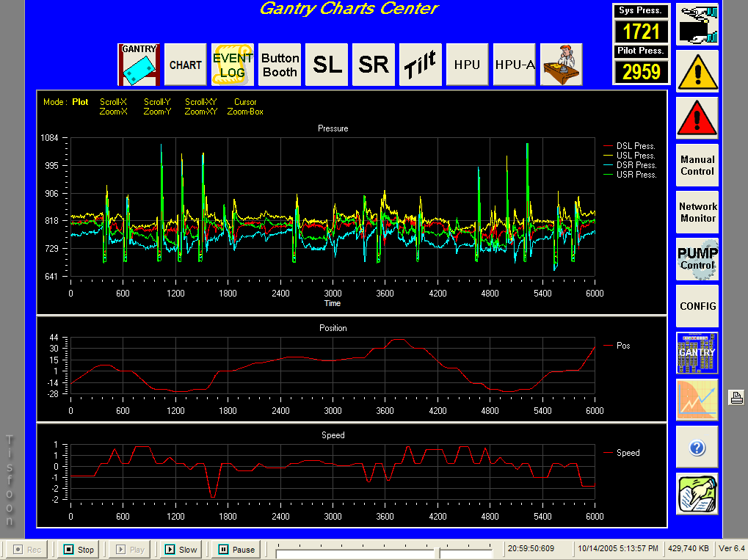Click the handshake icon at top right

(x=697, y=24)
